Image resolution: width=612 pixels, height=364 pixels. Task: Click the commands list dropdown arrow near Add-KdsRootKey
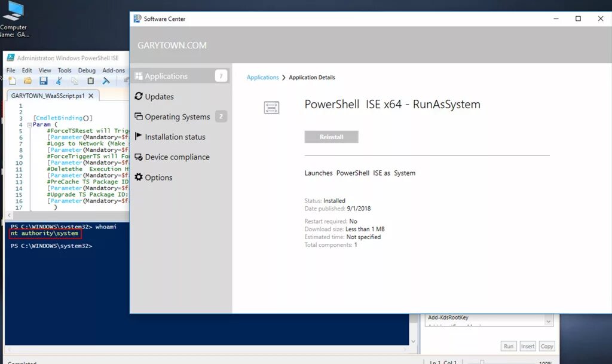(549, 321)
